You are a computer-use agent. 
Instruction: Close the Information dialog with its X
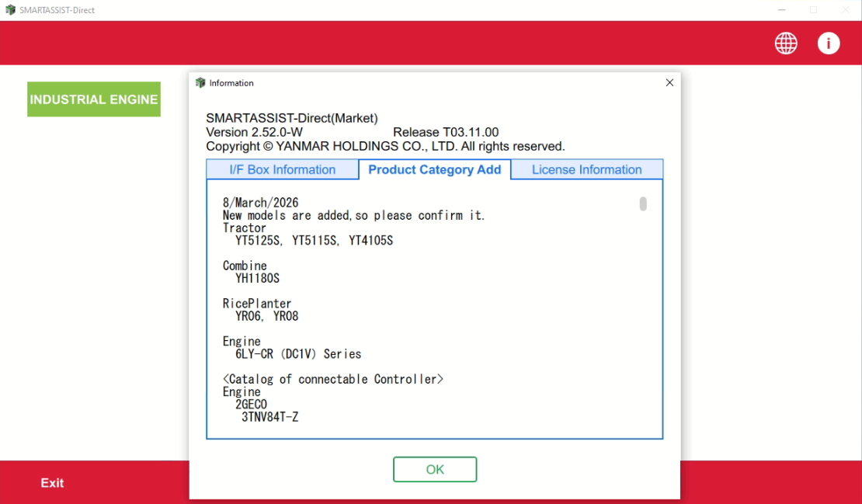669,82
